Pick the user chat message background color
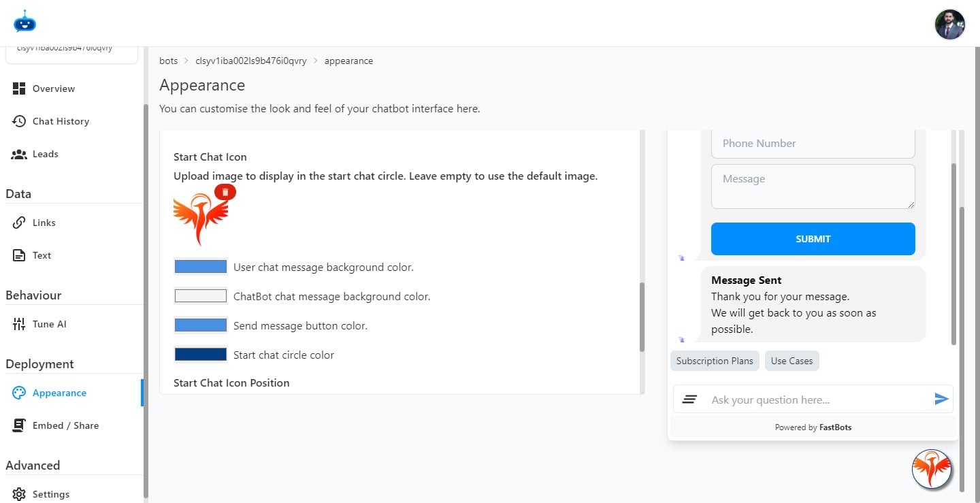 pos(200,265)
